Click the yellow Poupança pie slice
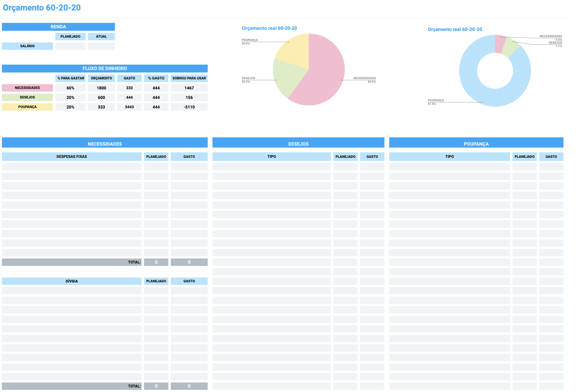 pyautogui.click(x=296, y=52)
